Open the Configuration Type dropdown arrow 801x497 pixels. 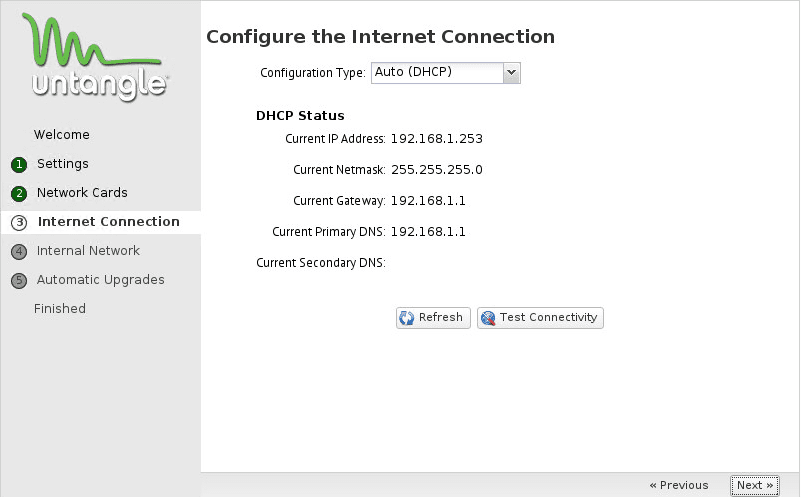pyautogui.click(x=511, y=72)
